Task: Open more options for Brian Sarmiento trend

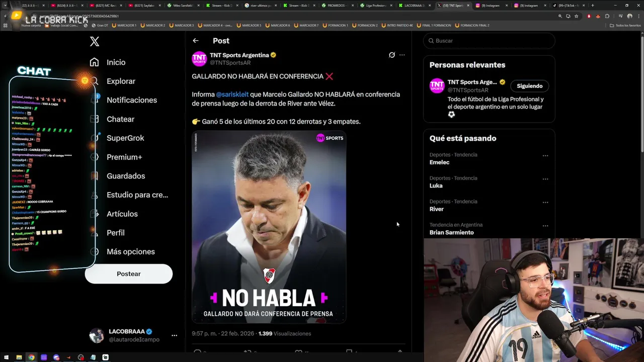Action: click(x=545, y=226)
